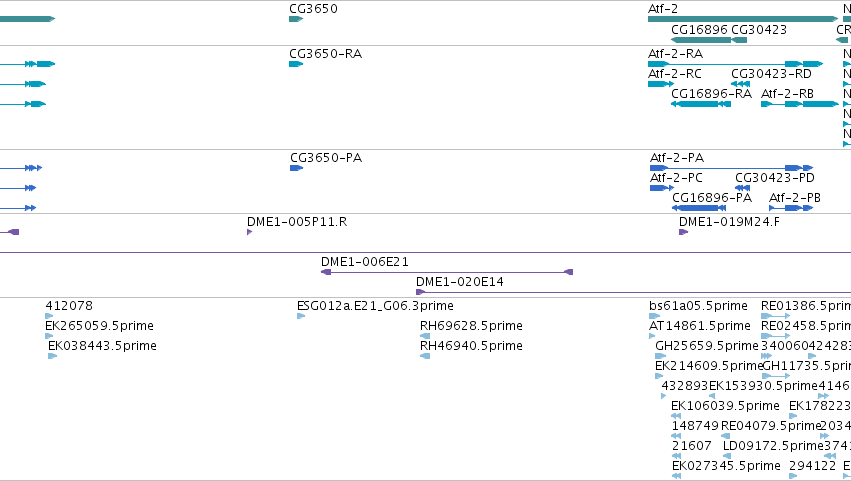This screenshot has height=481, width=851.
Task: Click the Atf-2-PC protein glyph
Action: (x=662, y=188)
